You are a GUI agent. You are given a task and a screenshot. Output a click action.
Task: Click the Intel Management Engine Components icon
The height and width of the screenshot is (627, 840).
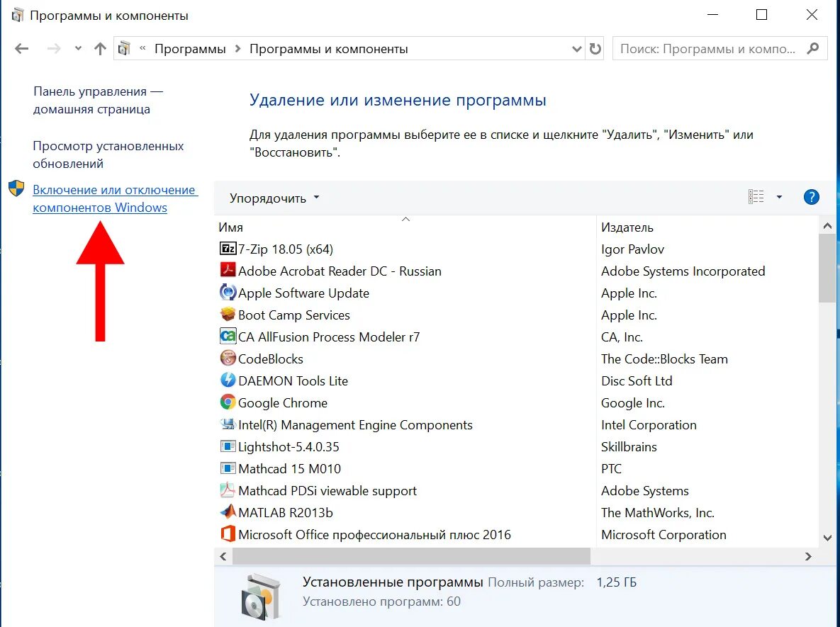click(x=228, y=424)
